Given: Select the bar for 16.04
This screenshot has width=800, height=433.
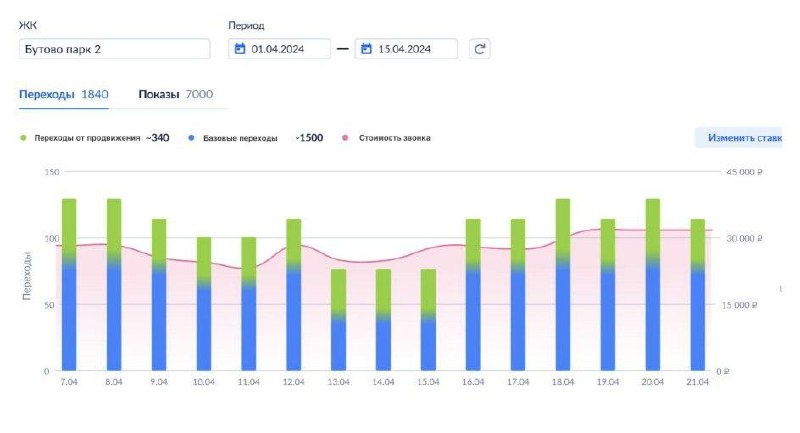Looking at the screenshot, I should coord(473,295).
